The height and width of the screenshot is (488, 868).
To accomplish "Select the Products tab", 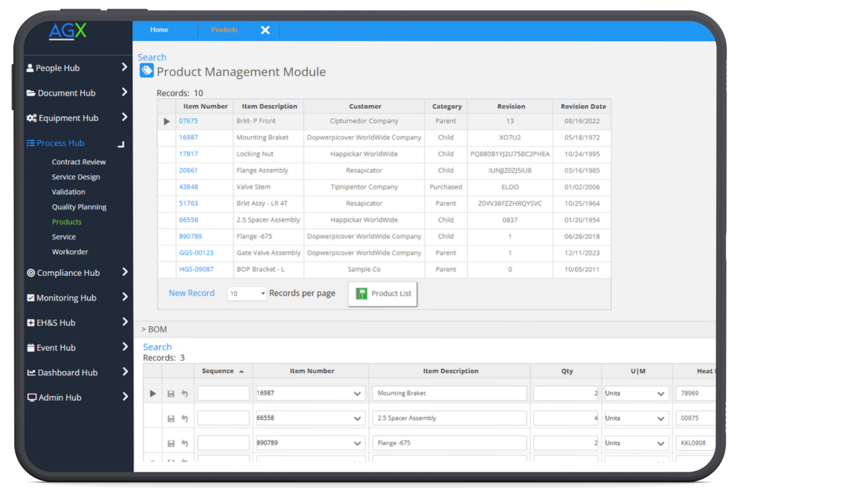I will pos(224,30).
